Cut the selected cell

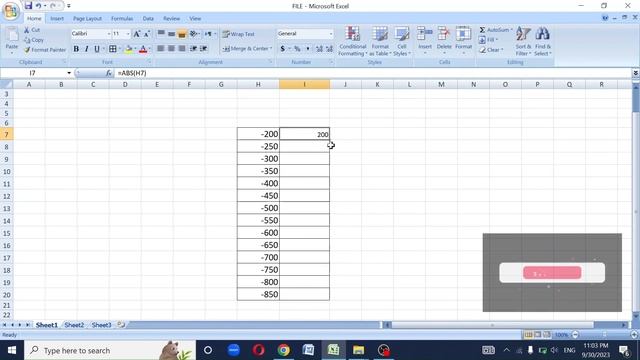(x=32, y=30)
